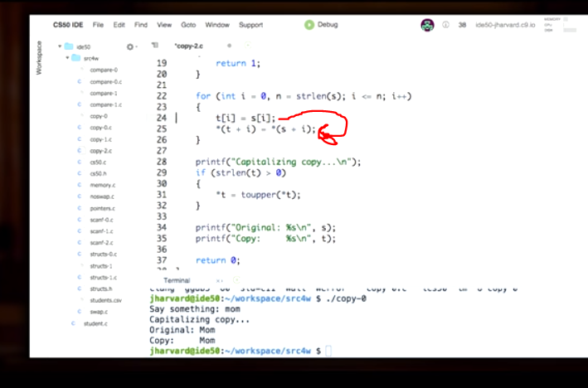Click the C file icon for compare-1.c

(80, 104)
